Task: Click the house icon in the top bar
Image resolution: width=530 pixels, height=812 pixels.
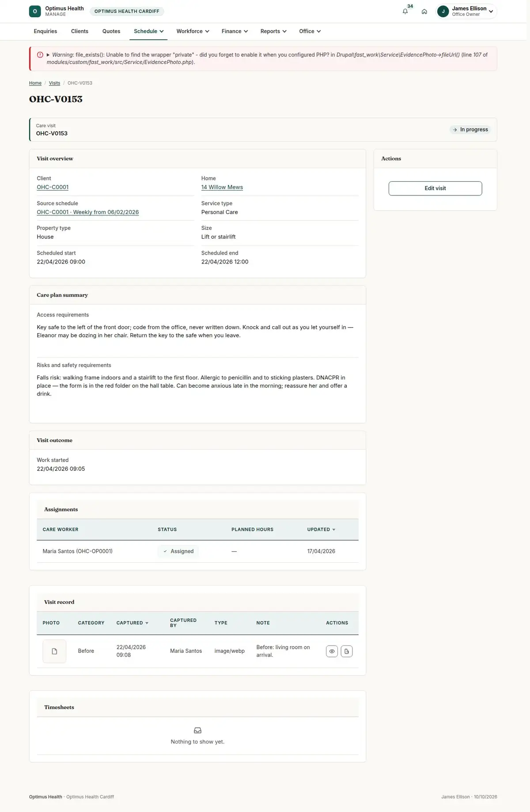Action: click(424, 11)
